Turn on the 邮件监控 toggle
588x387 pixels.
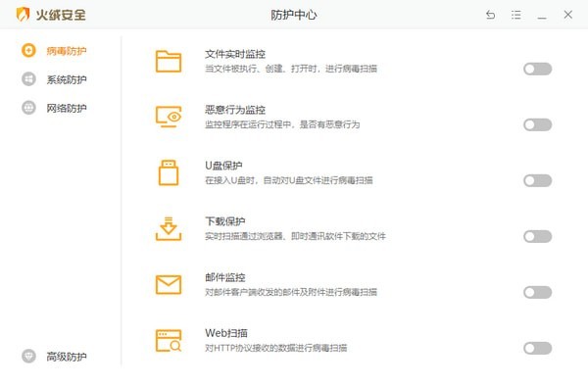[537, 293]
